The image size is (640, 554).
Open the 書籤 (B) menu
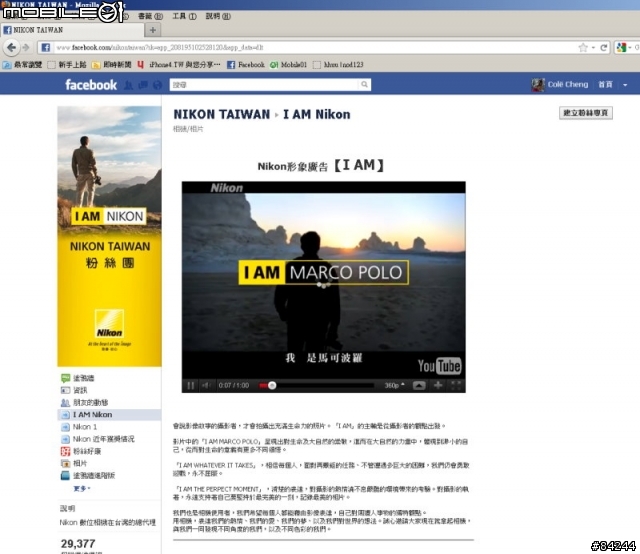pyautogui.click(x=150, y=16)
